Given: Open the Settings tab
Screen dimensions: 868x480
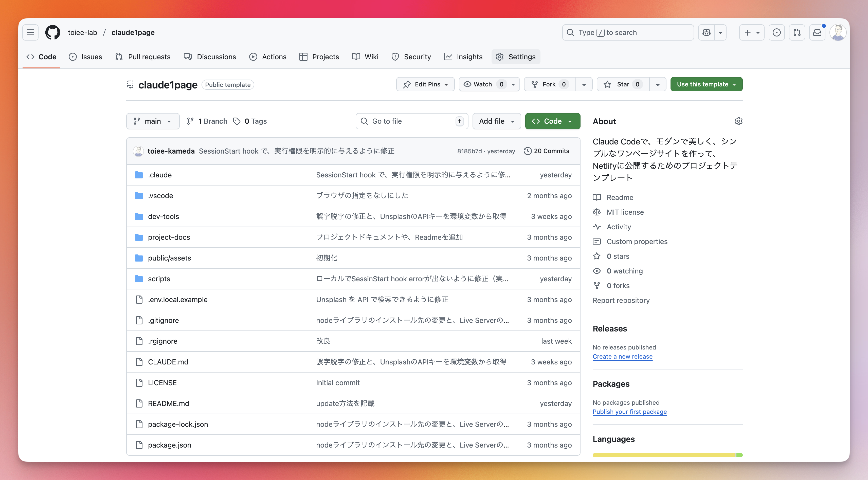Looking at the screenshot, I should tap(516, 57).
